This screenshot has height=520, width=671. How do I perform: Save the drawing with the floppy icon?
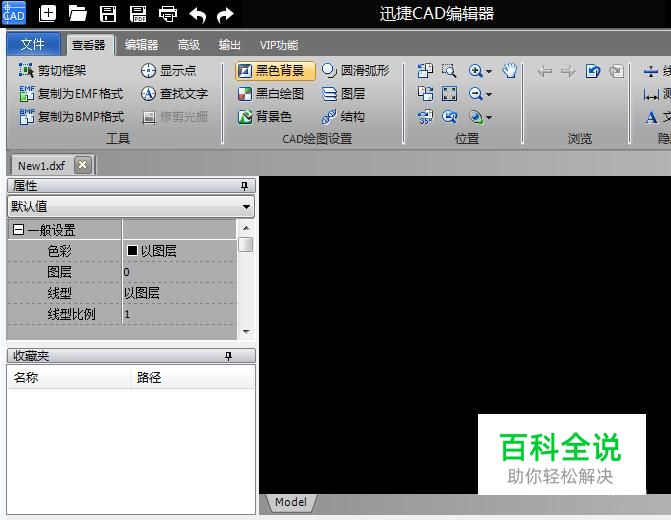click(108, 14)
